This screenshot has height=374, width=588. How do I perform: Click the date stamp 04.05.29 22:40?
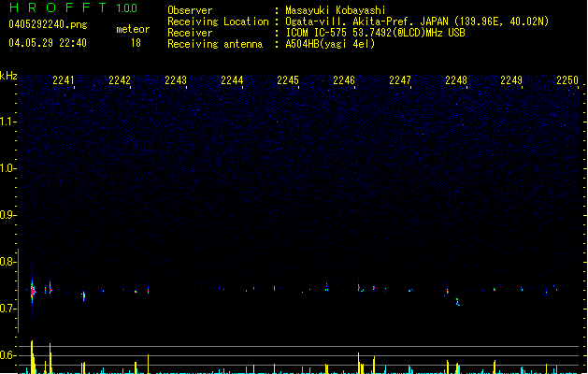(48, 43)
